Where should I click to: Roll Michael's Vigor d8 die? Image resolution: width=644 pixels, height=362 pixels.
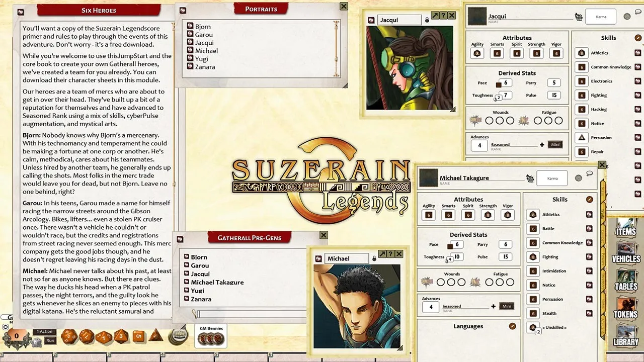(x=507, y=215)
